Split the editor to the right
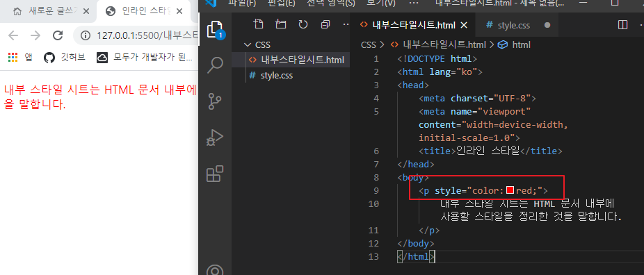The width and height of the screenshot is (644, 275). [622, 25]
